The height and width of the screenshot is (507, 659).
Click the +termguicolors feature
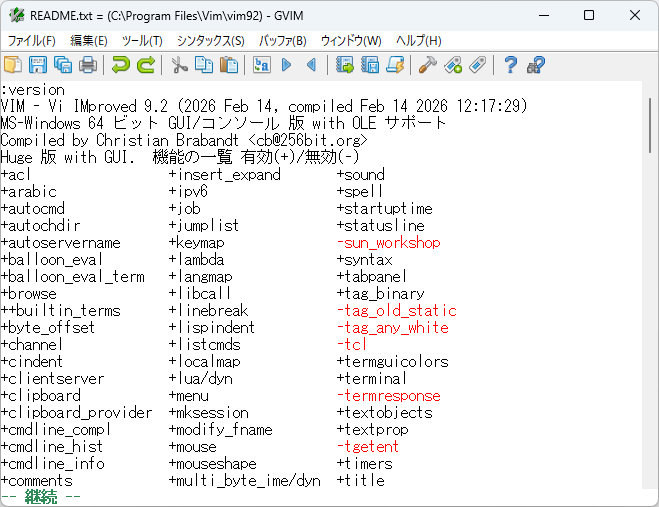coord(393,362)
